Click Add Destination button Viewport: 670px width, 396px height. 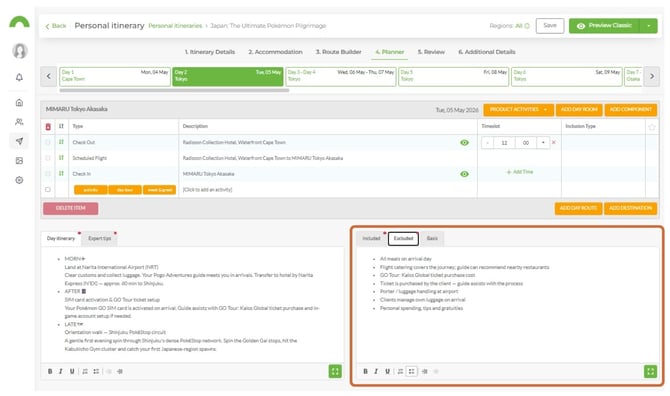pyautogui.click(x=630, y=208)
